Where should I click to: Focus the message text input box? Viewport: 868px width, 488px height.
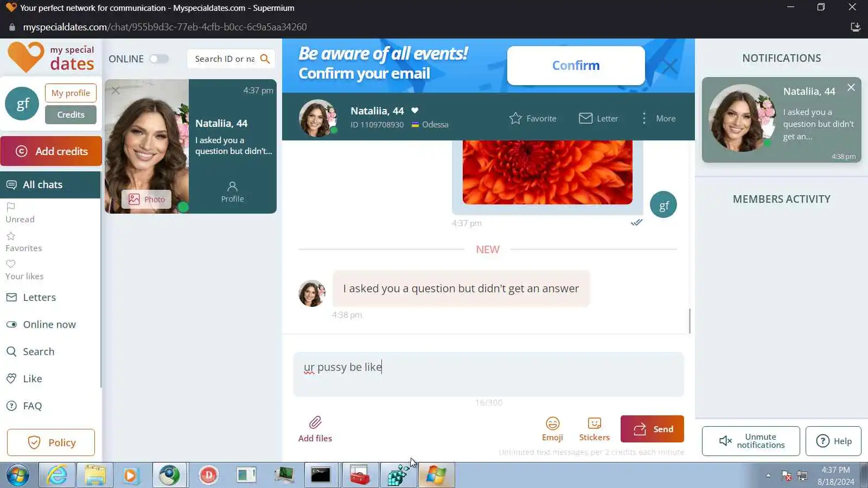(x=488, y=374)
